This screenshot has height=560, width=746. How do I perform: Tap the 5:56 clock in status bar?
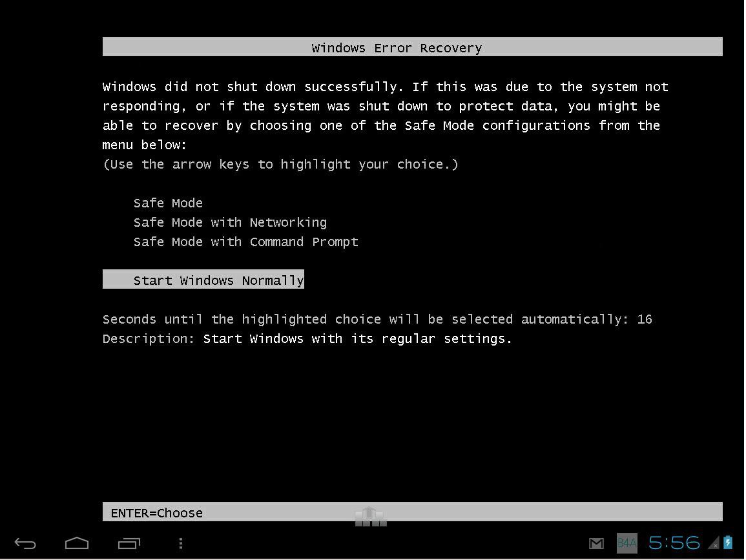coord(674,543)
